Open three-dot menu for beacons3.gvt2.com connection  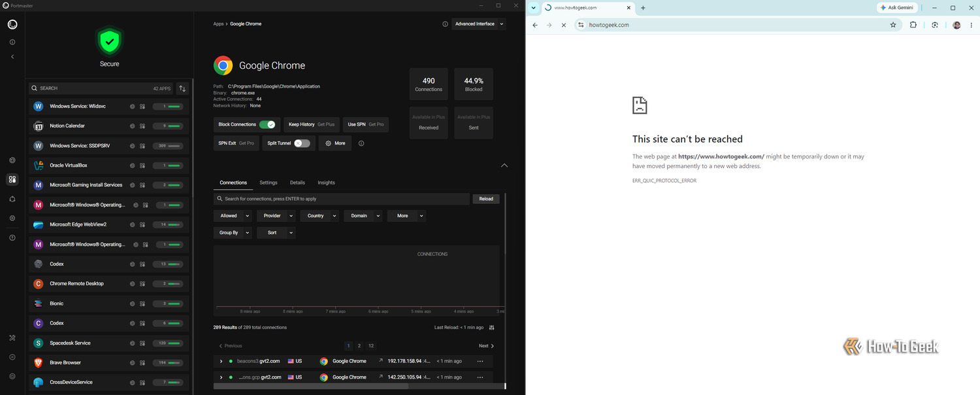(480, 361)
